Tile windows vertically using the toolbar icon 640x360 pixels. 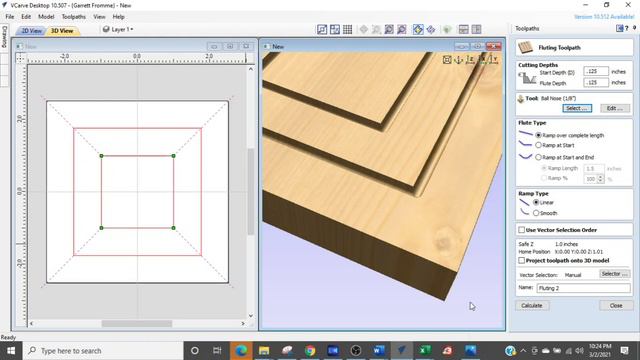pos(476,29)
